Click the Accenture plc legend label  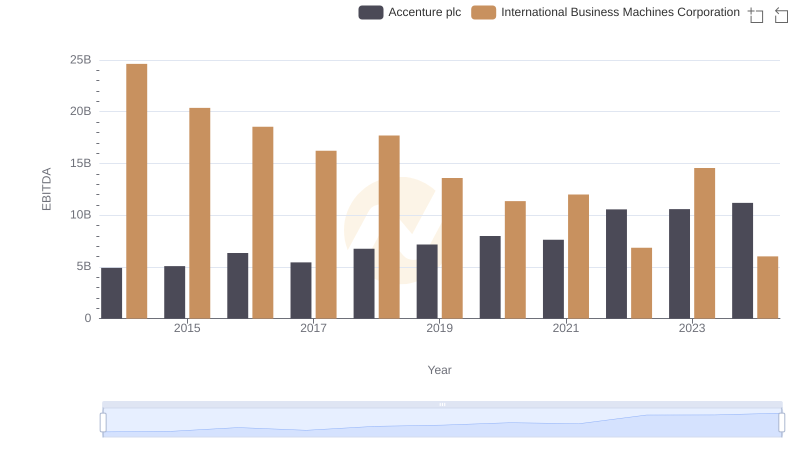424,12
